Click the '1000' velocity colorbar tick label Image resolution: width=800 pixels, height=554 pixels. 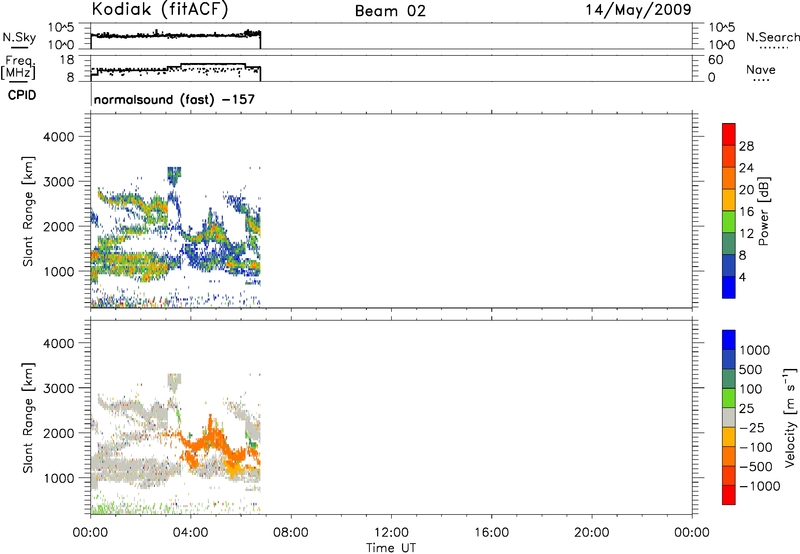tap(755, 350)
